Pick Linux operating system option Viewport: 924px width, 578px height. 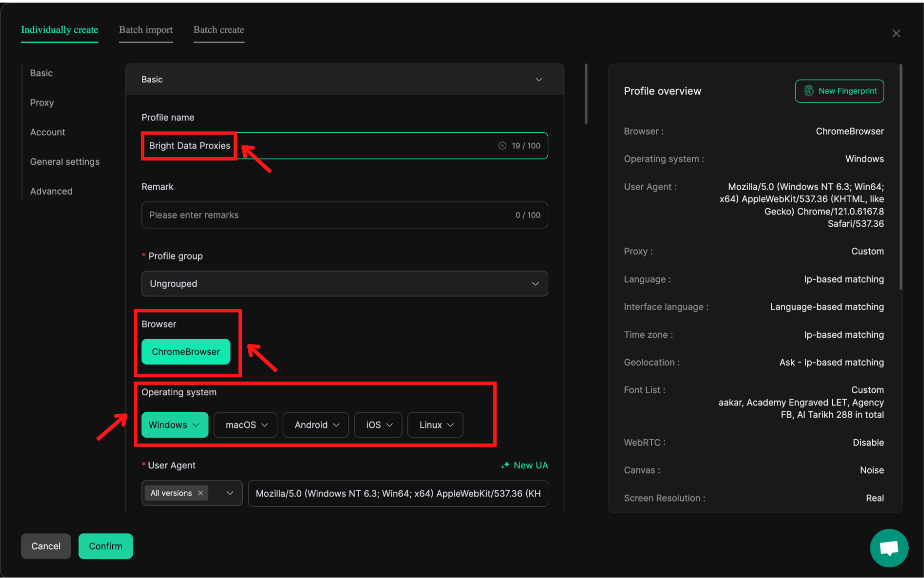(430, 424)
